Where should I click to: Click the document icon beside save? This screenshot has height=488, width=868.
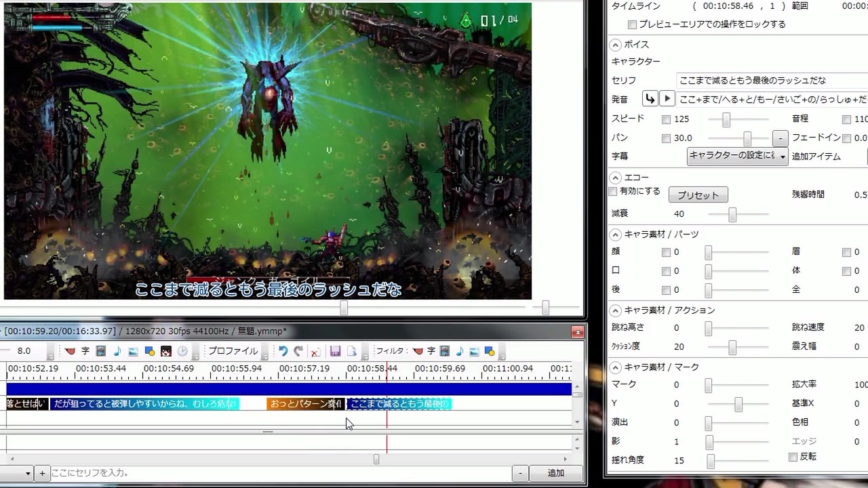352,351
